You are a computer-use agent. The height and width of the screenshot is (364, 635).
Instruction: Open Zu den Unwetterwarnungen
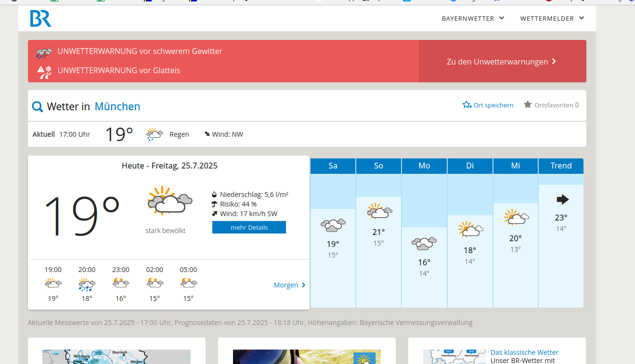click(x=502, y=62)
